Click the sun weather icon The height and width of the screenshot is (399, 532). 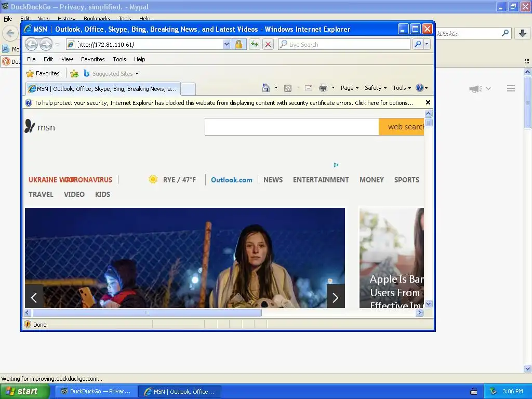click(x=153, y=179)
